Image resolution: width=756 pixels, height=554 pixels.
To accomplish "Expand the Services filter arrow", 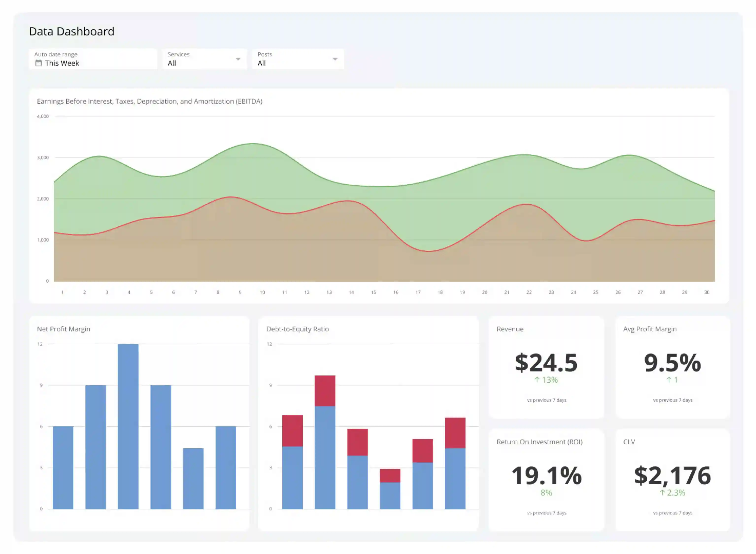I will pyautogui.click(x=238, y=59).
